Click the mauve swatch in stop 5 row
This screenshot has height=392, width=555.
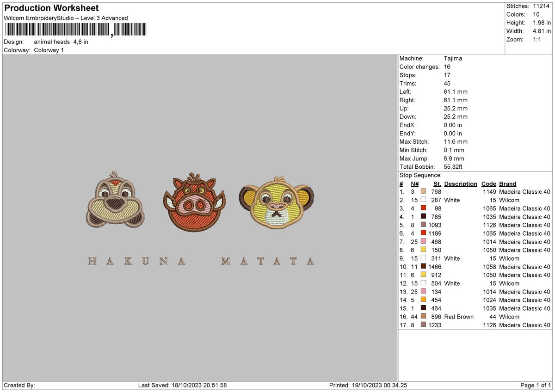pyautogui.click(x=423, y=225)
